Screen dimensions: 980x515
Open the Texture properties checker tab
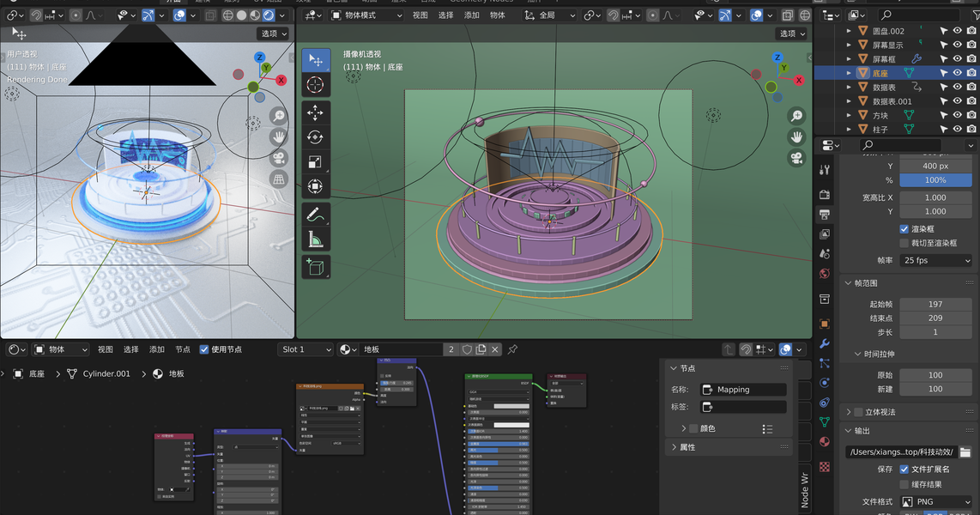825,467
